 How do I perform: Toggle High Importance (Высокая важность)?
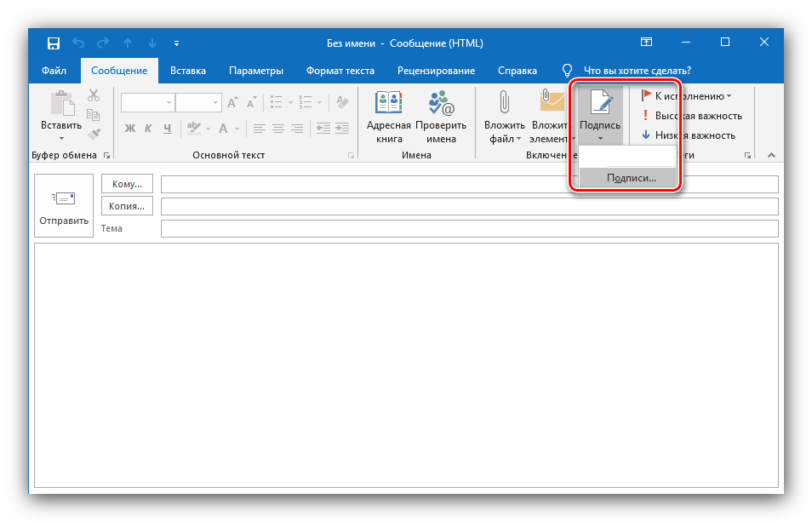(x=691, y=116)
